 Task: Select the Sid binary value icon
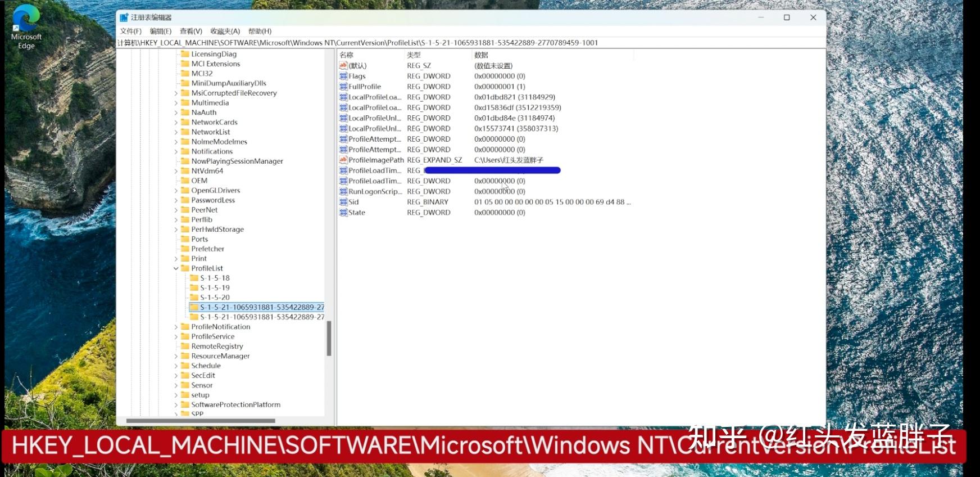tap(343, 202)
